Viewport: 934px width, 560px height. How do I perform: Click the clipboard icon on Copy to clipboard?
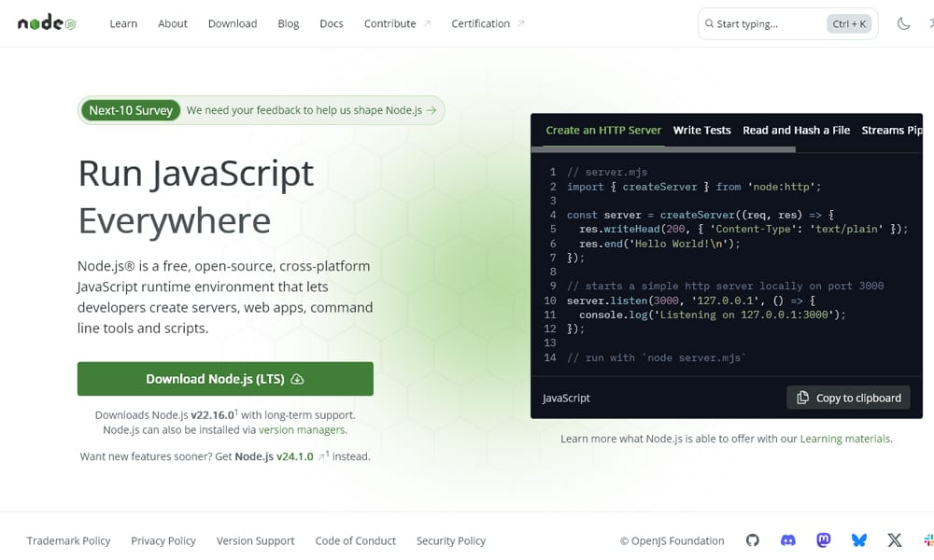click(x=801, y=397)
